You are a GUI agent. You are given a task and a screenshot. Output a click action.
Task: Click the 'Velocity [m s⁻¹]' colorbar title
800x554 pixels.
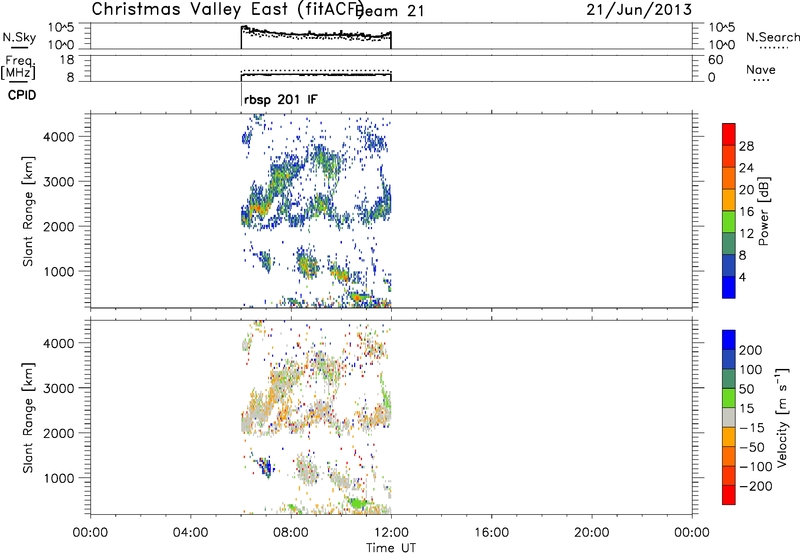(782, 417)
